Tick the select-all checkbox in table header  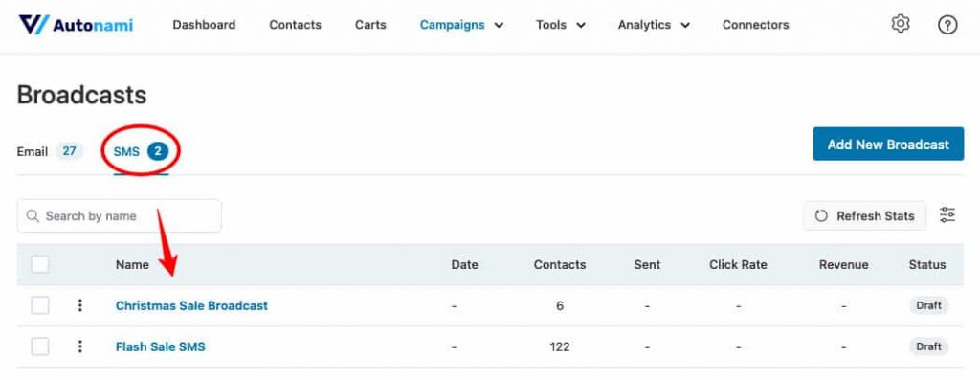coord(40,264)
